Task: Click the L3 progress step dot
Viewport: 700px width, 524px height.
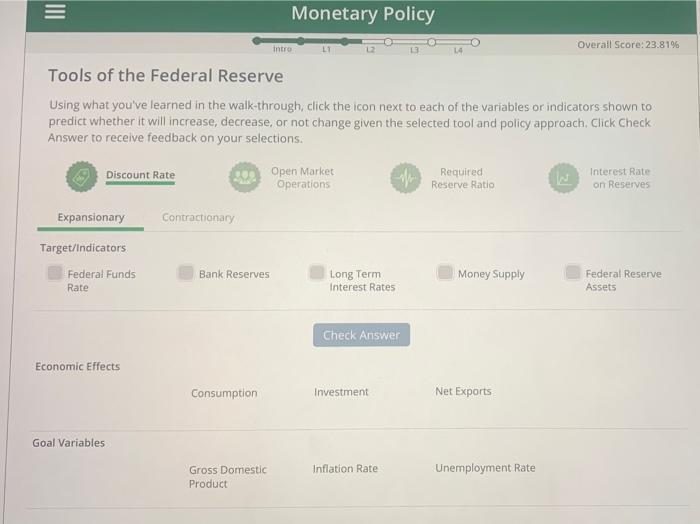Action: click(x=432, y=42)
